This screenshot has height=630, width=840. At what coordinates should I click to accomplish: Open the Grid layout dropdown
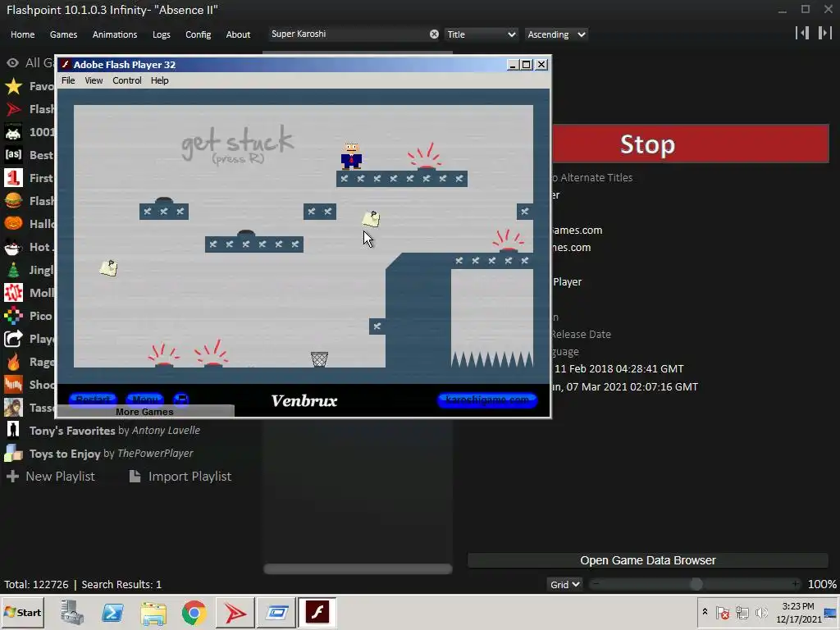tap(564, 584)
